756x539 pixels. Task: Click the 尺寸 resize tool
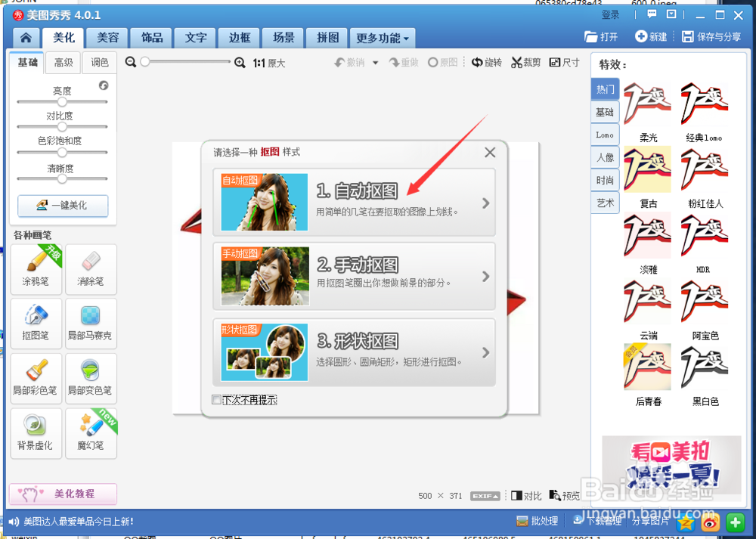[565, 62]
